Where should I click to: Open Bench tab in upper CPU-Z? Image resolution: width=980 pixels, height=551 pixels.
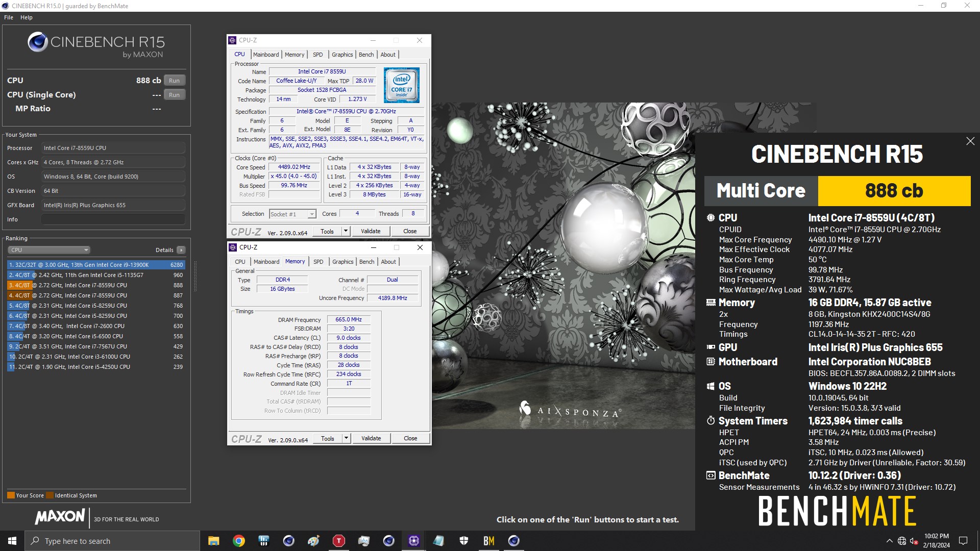point(366,55)
